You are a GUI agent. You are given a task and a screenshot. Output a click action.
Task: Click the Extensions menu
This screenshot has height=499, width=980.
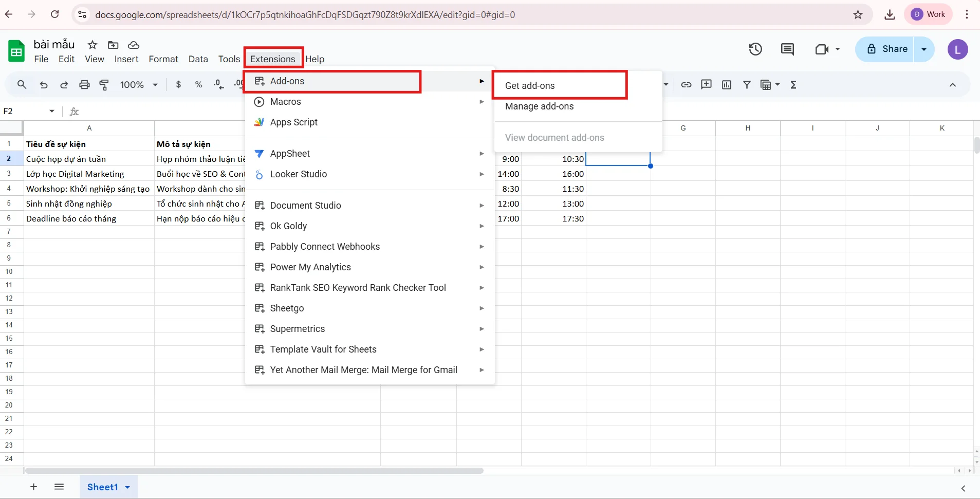coord(273,59)
